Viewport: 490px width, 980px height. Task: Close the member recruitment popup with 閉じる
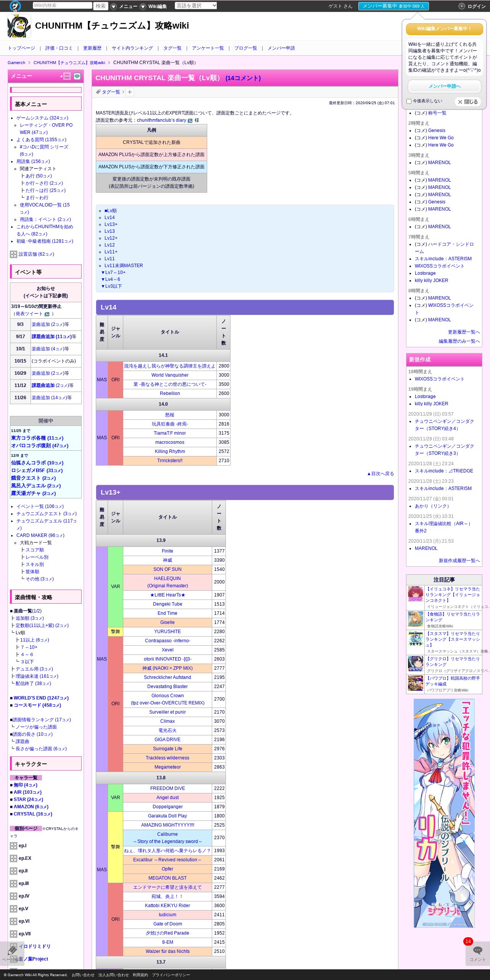(468, 102)
